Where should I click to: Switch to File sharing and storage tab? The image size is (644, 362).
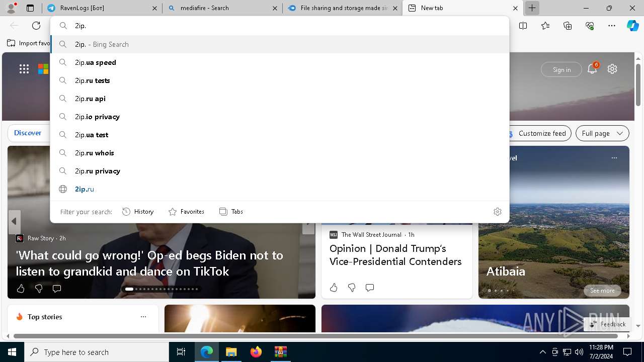343,8
